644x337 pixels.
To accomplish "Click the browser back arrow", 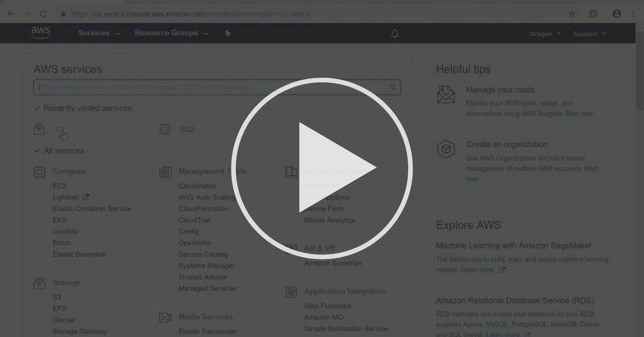I will 11,14.
